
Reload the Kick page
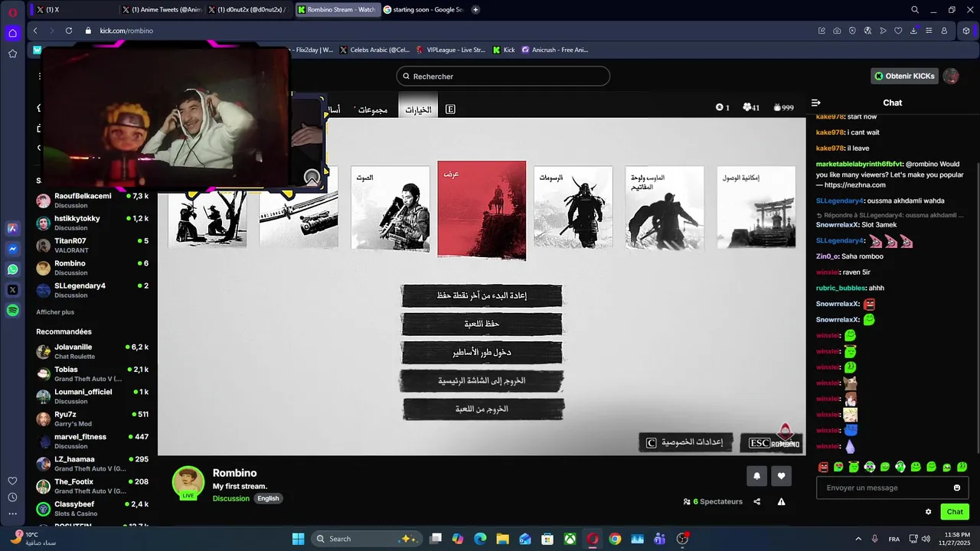tap(68, 31)
